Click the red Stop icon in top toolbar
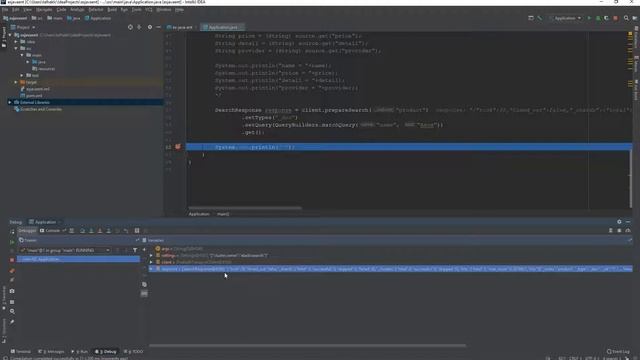Viewport: 640px width, 360px height. coord(616,18)
